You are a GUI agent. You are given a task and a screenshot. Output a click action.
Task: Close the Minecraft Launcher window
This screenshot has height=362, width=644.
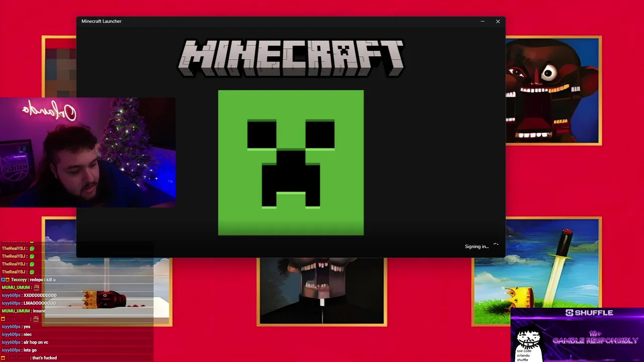(x=498, y=21)
